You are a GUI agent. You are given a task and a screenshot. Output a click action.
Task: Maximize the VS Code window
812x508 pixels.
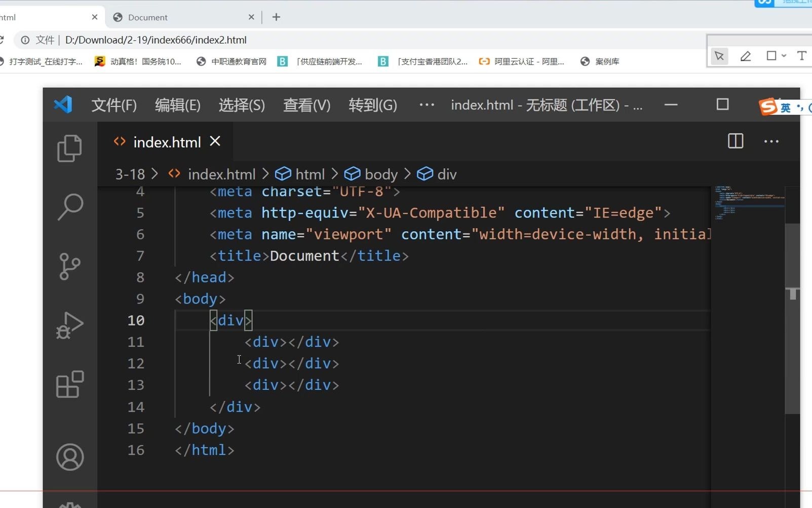723,104
